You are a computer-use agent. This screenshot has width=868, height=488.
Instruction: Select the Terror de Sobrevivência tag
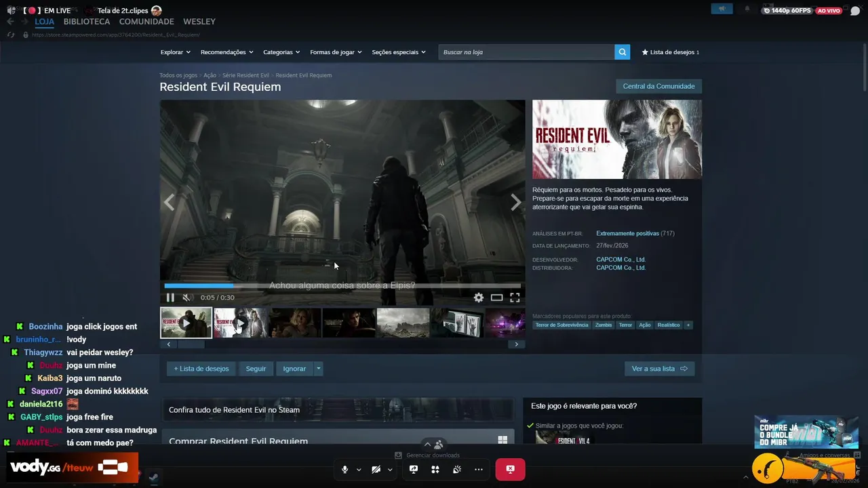[561, 325]
